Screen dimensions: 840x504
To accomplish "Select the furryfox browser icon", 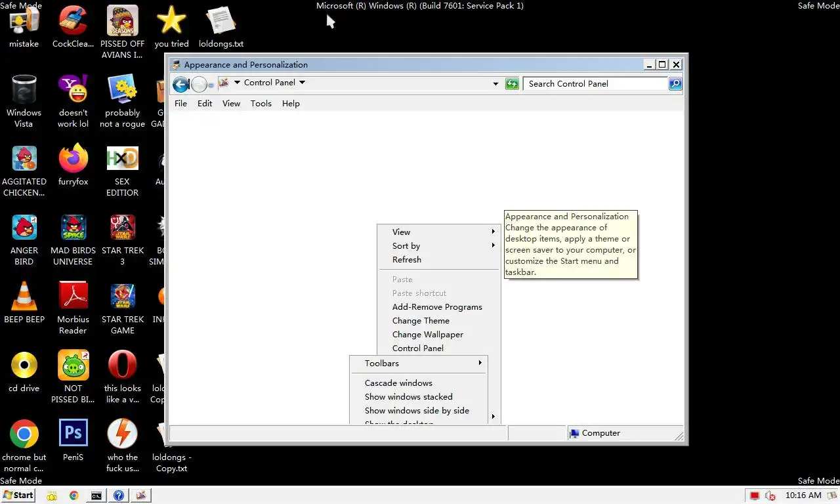I will 73,165.
